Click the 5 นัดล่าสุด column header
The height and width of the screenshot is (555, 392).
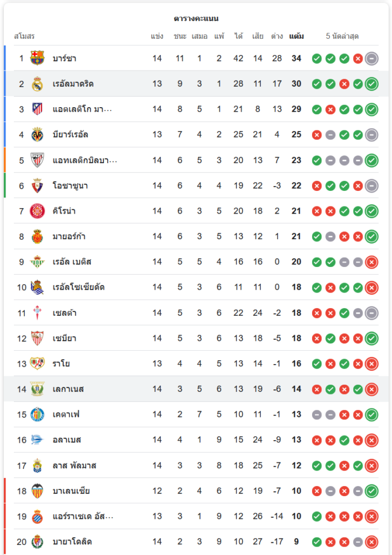coord(342,37)
